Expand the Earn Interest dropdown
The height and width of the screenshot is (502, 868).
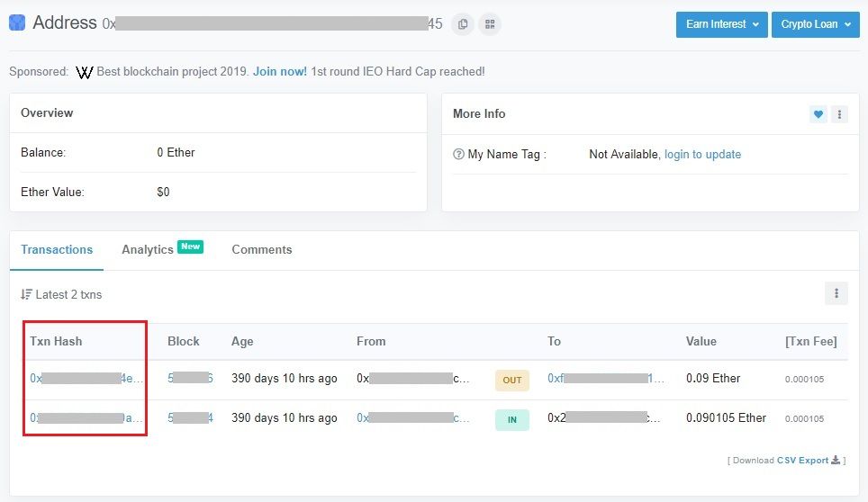click(x=720, y=24)
